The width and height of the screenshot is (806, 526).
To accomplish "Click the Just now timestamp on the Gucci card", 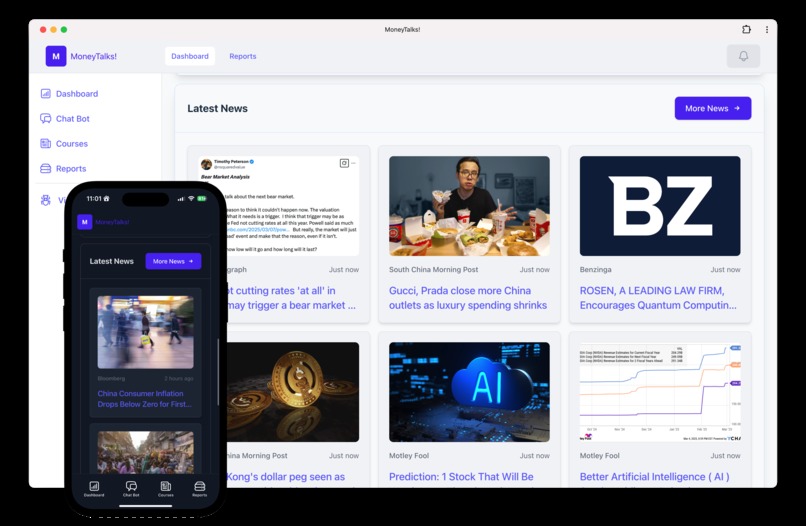I will (x=535, y=269).
